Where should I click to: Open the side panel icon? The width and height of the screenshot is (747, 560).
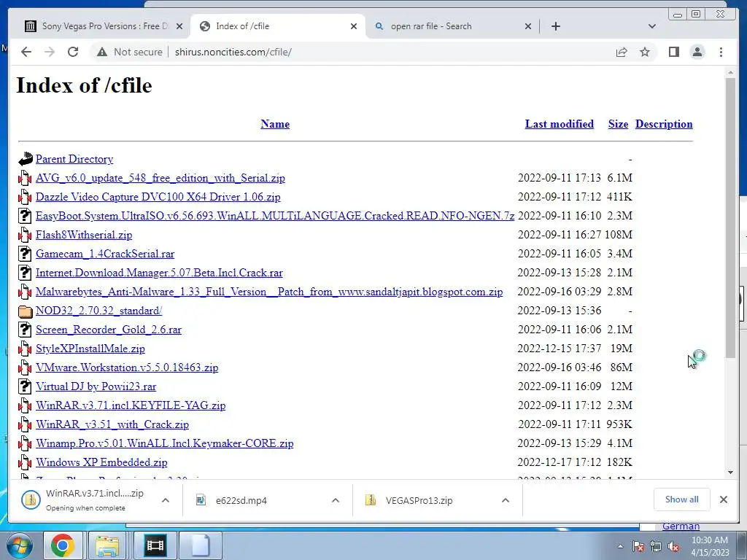coord(673,52)
